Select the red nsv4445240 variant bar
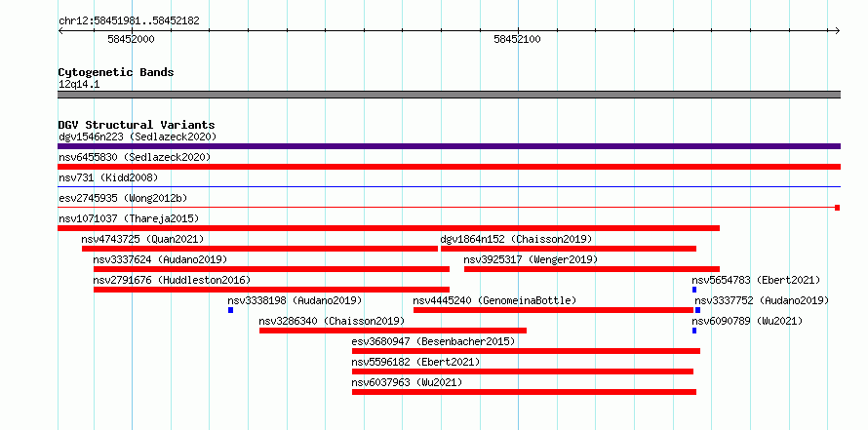868x430 pixels. click(554, 310)
